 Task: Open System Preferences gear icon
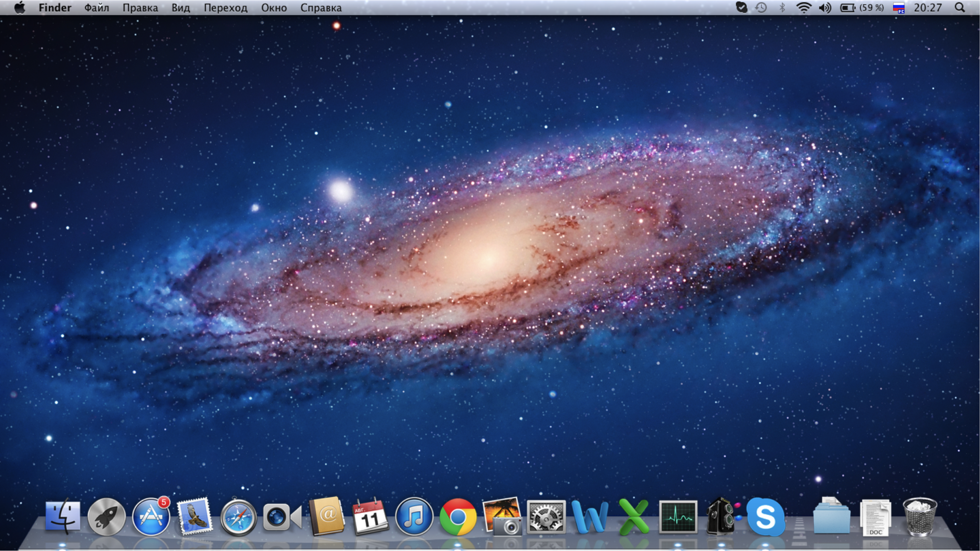pyautogui.click(x=546, y=517)
